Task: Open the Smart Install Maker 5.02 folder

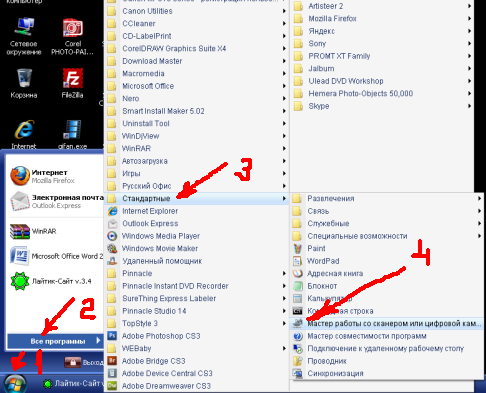Action: tap(197, 111)
